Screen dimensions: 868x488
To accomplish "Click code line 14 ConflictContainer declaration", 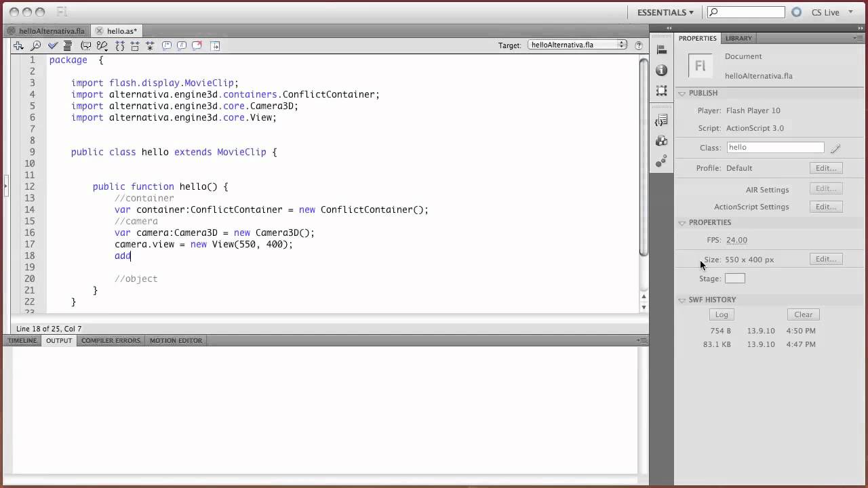I will point(271,209).
